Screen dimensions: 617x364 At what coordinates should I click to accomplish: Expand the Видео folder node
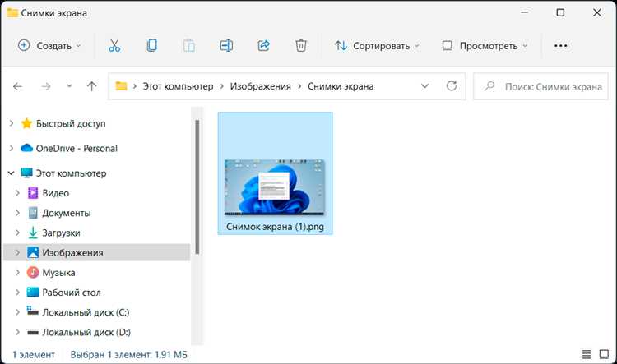click(18, 193)
